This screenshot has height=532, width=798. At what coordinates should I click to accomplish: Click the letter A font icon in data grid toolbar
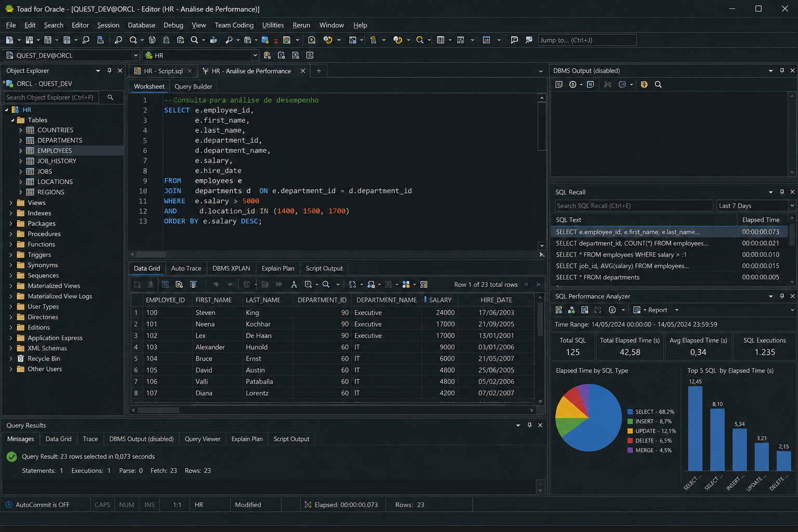[294, 284]
